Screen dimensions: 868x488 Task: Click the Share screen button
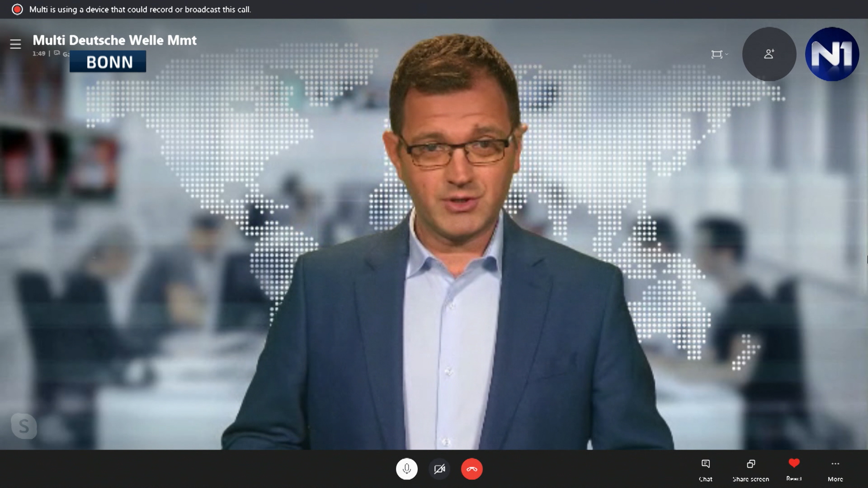[750, 470]
